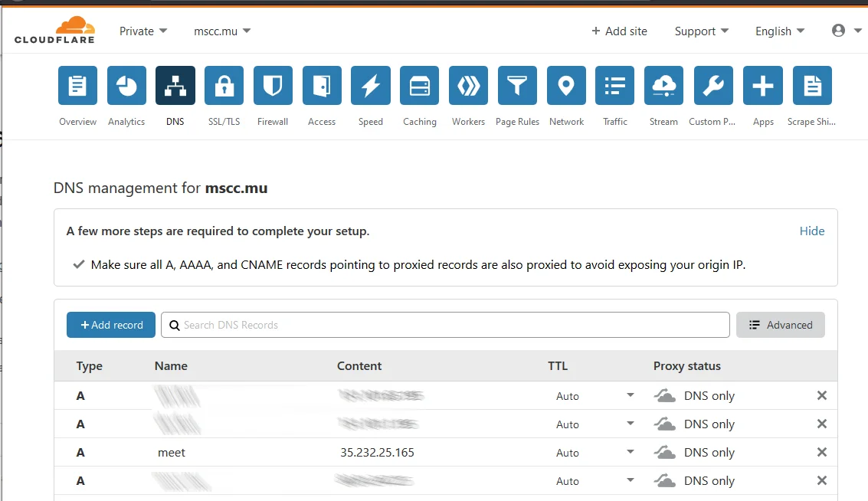Screen dimensions: 868x501
Task: Click the Type column header
Action: coord(89,366)
